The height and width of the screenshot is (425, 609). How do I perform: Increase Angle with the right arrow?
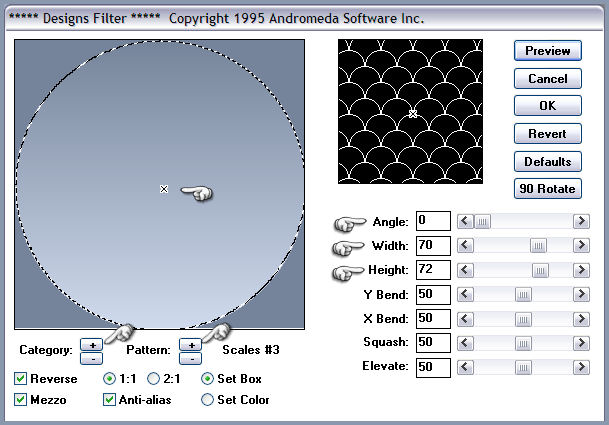[x=581, y=221]
